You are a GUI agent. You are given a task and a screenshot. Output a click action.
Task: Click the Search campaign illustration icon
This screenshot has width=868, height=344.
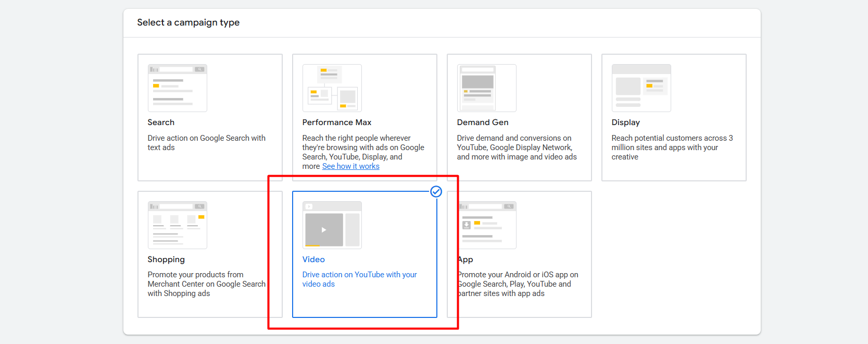tap(177, 88)
